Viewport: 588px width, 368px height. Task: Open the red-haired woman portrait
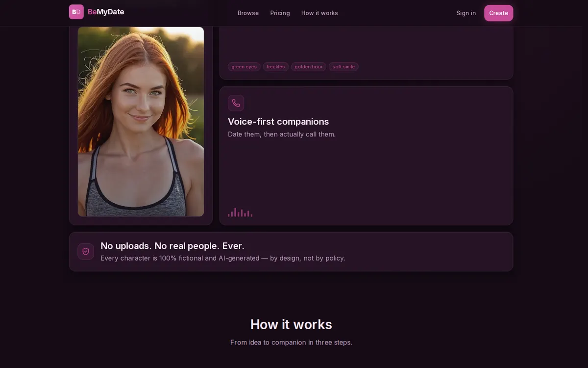[x=141, y=122]
